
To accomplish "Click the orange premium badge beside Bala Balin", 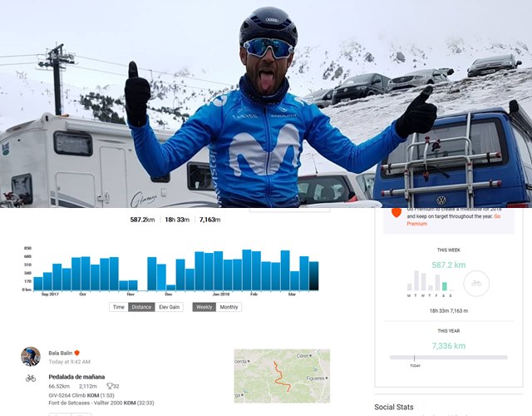I will click(77, 353).
